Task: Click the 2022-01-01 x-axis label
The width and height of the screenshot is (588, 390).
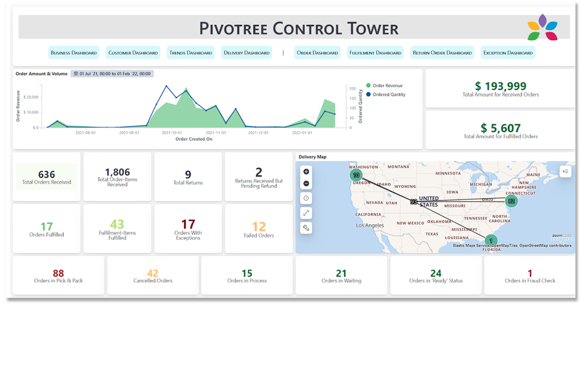Action: click(x=302, y=132)
